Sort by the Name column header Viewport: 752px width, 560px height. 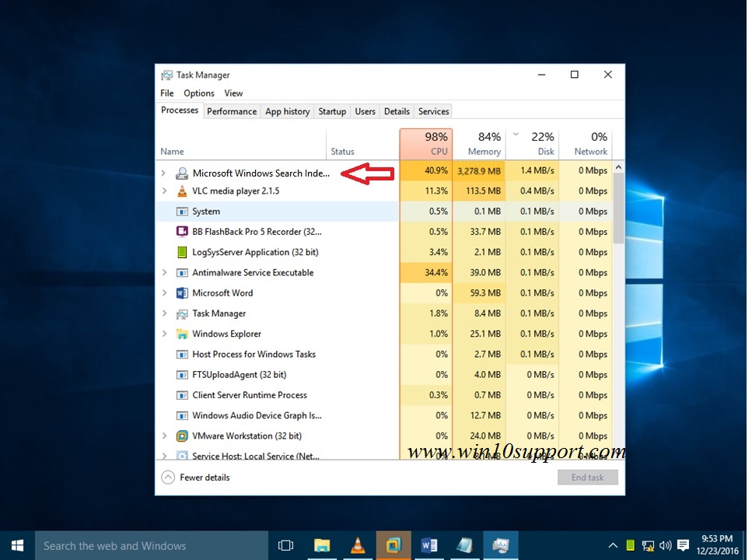[241, 143]
